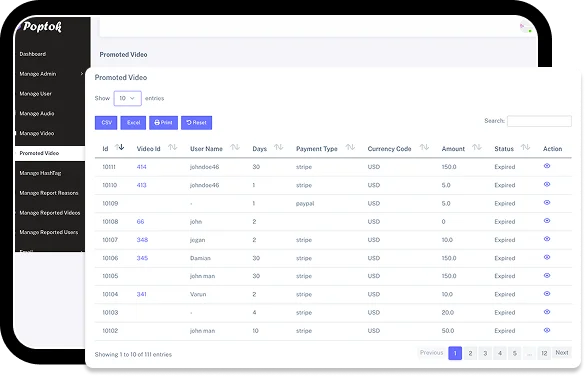
Task: View details for row 10107
Action: 547,239
